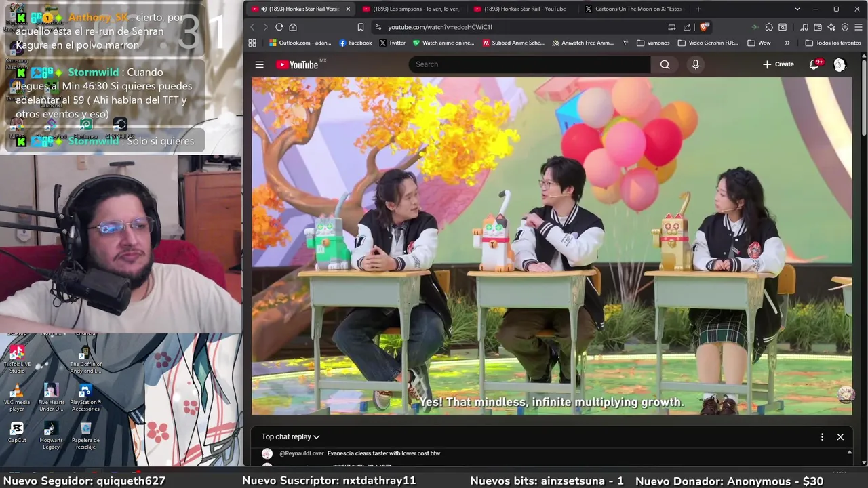This screenshot has width=868, height=488.
Task: Share this page via the share icon
Action: 687,27
